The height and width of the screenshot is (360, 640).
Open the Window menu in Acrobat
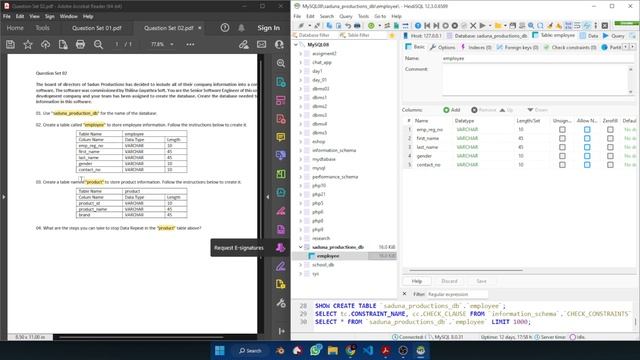click(x=68, y=16)
